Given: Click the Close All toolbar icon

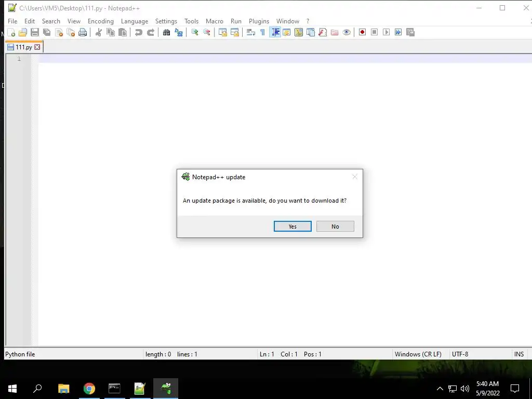Looking at the screenshot, I should (x=71, y=32).
